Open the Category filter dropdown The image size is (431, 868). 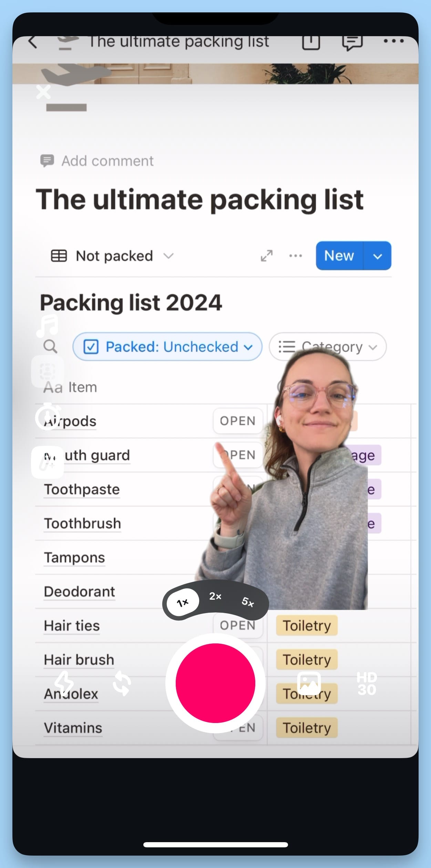tap(328, 347)
